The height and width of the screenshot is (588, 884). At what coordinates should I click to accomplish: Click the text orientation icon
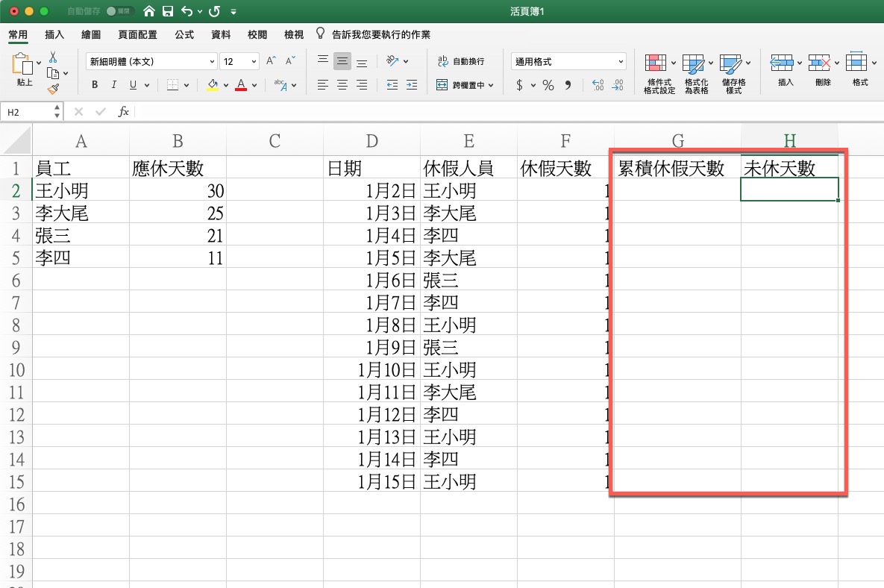click(x=392, y=61)
